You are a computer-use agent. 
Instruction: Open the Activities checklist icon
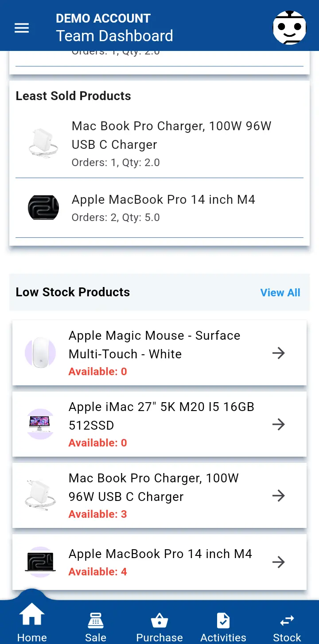click(223, 620)
